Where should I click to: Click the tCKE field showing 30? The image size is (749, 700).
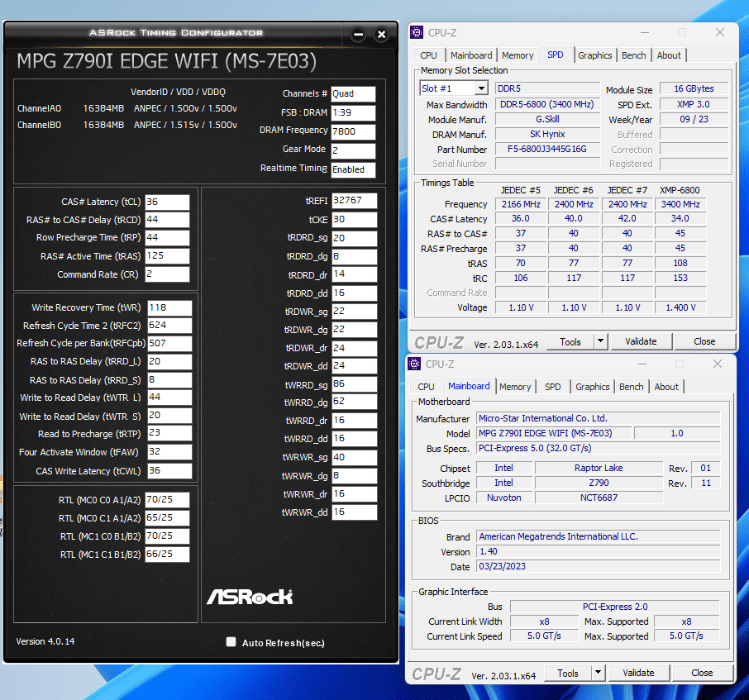click(x=355, y=220)
